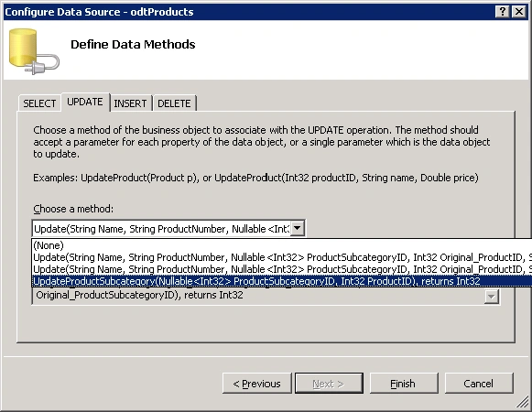Select the UPDATE tab
This screenshot has height=412, width=532.
(x=85, y=102)
